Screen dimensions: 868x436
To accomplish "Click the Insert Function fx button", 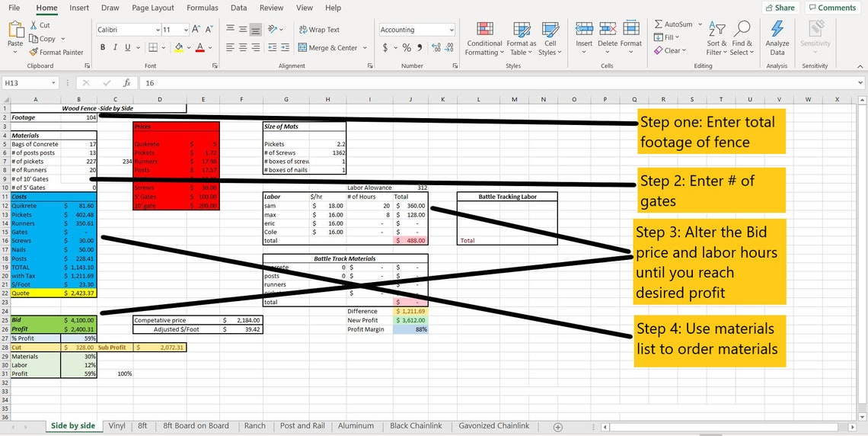I will pos(126,82).
